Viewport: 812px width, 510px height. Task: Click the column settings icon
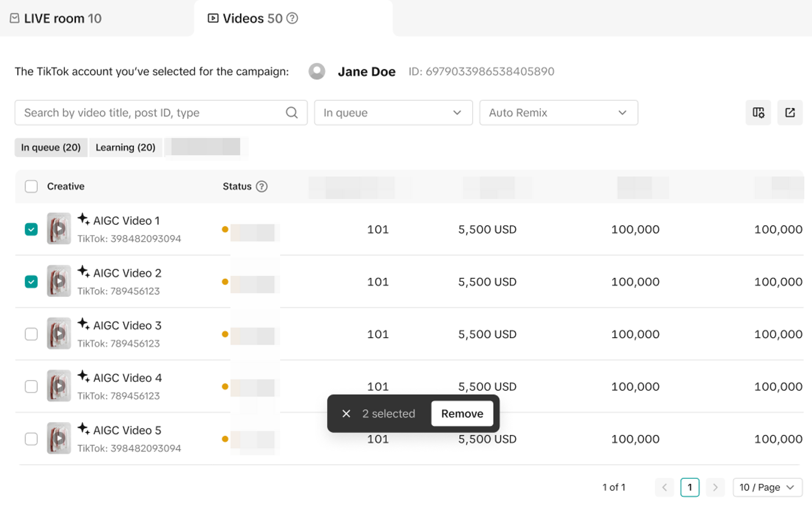click(758, 112)
